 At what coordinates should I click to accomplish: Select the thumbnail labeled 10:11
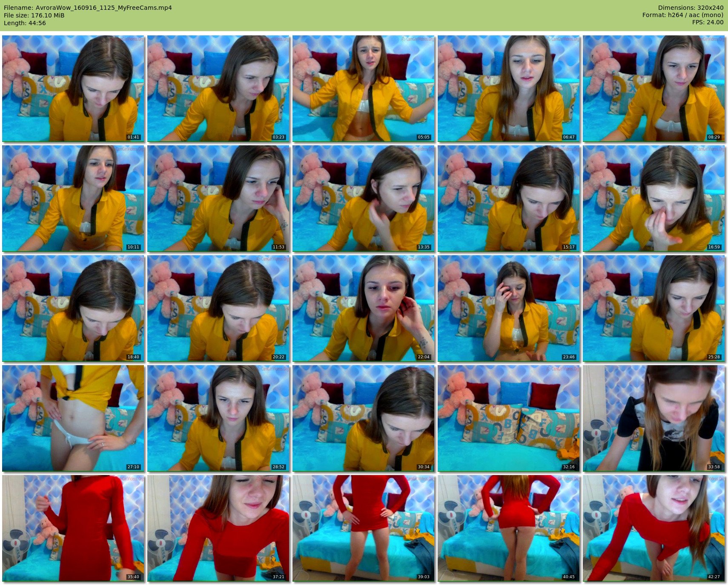(73, 199)
